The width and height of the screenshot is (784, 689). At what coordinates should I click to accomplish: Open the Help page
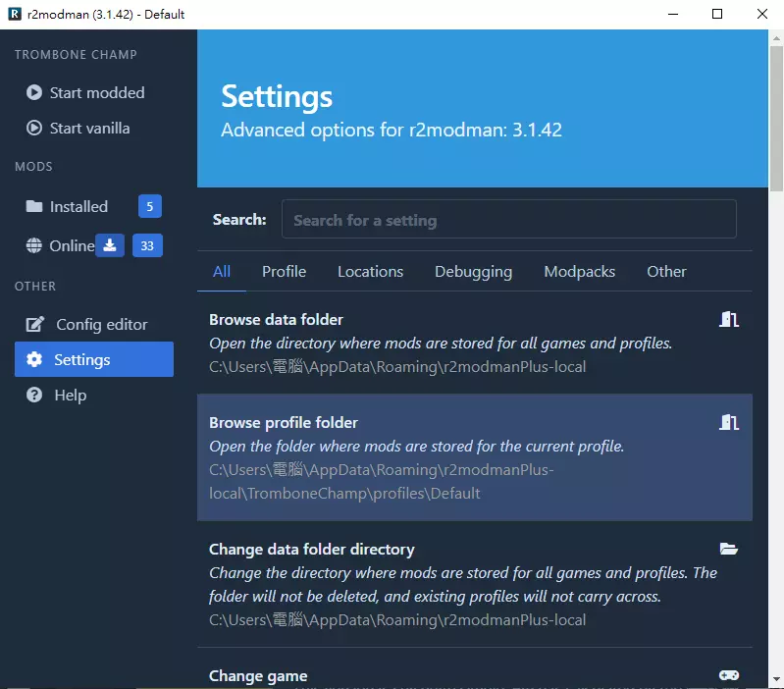69,395
